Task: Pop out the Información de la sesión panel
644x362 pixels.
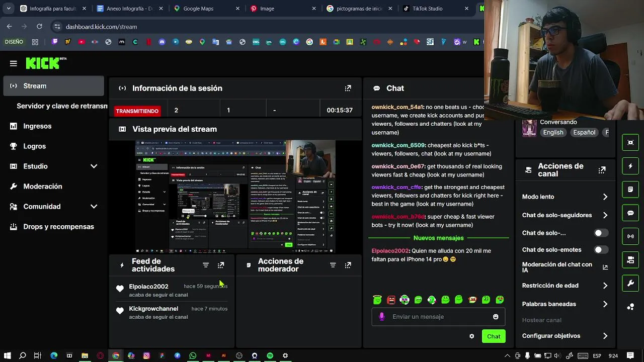Action: click(348, 88)
